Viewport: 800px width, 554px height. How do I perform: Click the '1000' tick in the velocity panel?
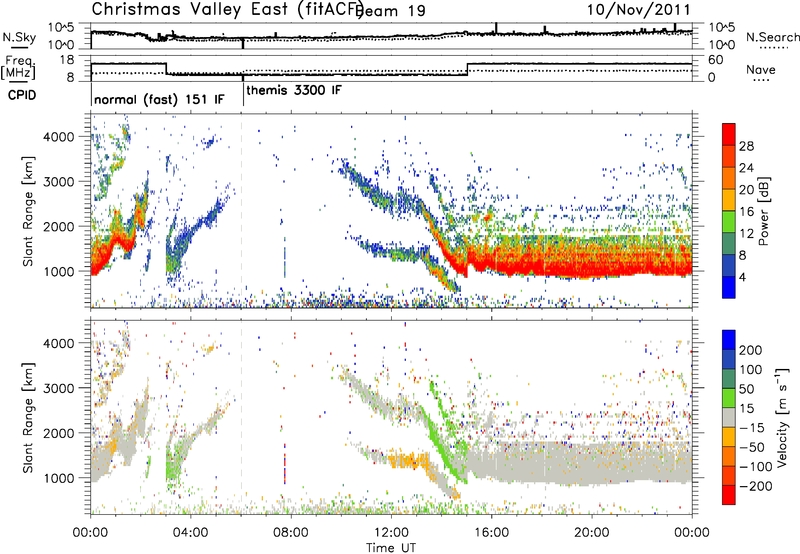click(x=59, y=478)
